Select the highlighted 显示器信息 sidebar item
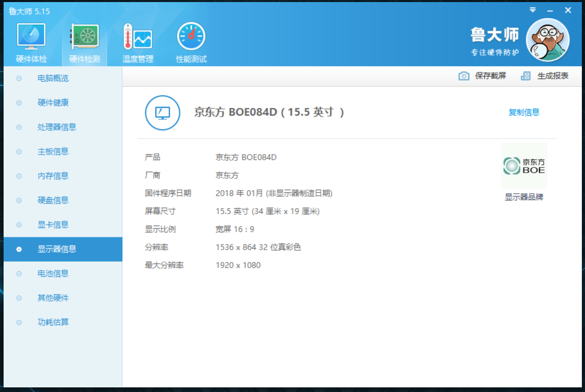Screen dimensions: 585x392 (x=63, y=249)
